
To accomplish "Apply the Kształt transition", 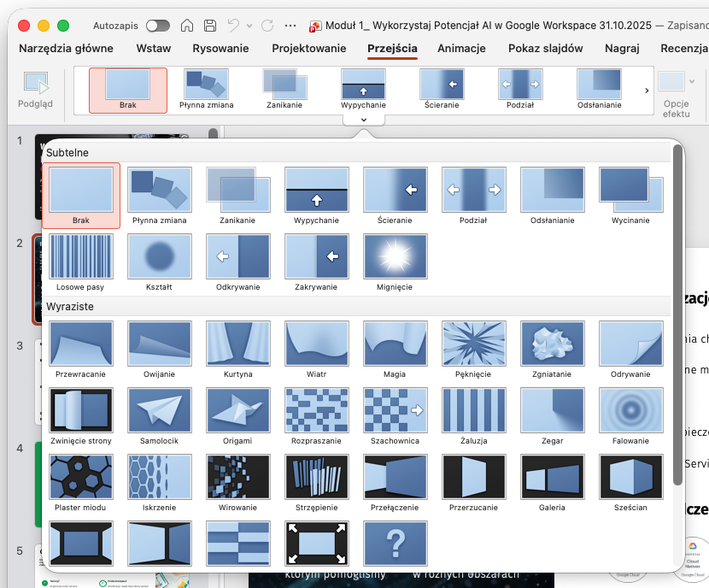I will click(x=159, y=262).
